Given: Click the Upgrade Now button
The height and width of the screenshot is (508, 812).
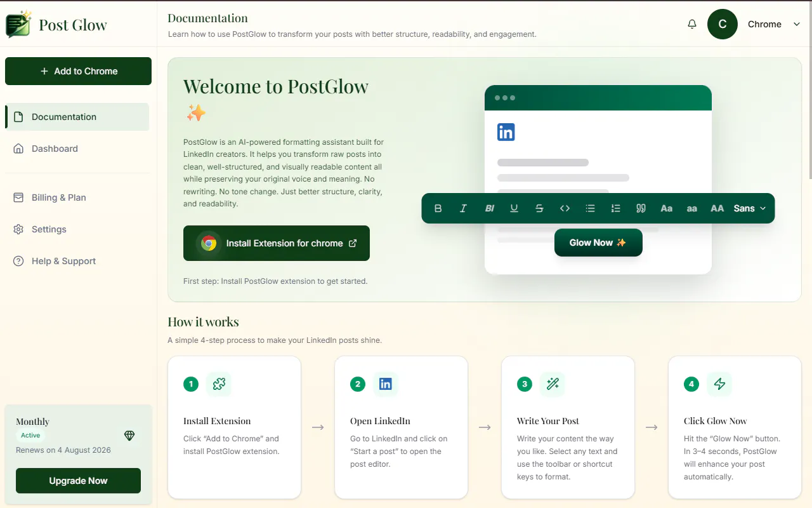Looking at the screenshot, I should [78, 481].
